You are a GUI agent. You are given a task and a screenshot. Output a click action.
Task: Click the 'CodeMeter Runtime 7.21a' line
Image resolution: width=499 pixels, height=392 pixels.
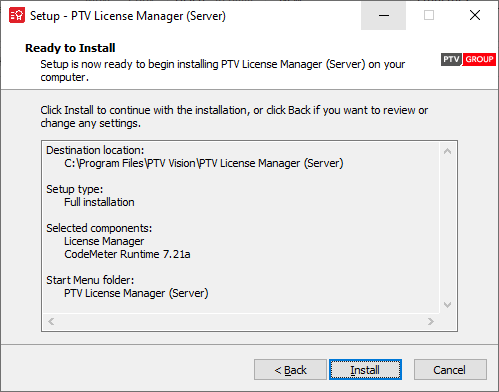pos(127,254)
